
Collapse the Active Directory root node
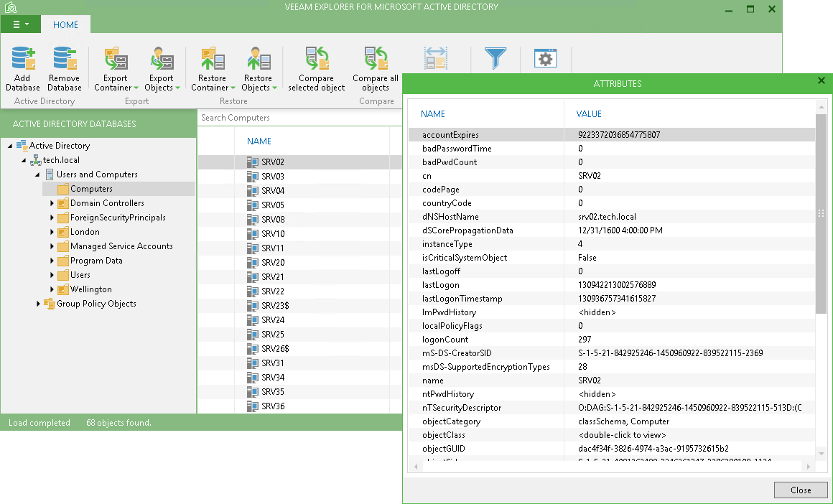click(10, 146)
